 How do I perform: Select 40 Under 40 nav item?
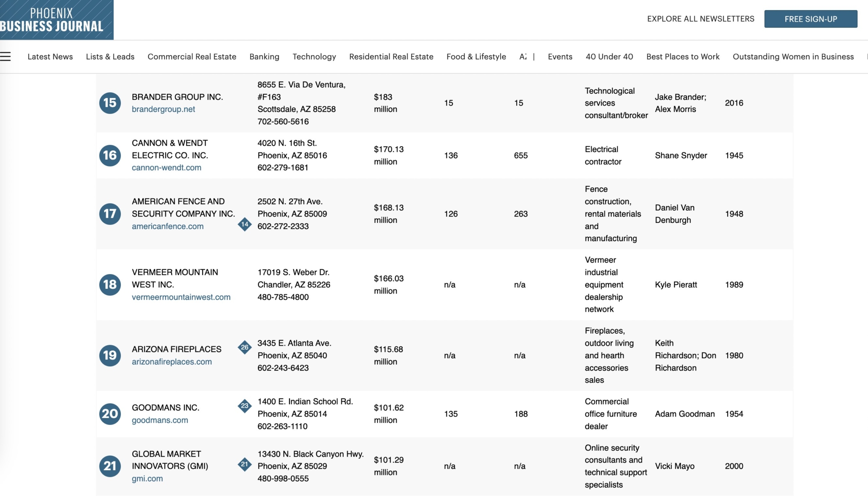[x=609, y=57]
